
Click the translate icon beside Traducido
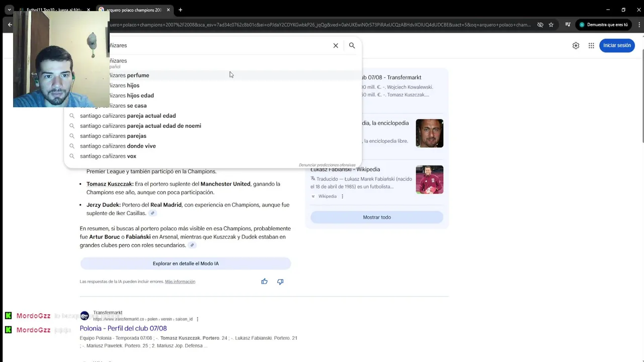(x=313, y=179)
